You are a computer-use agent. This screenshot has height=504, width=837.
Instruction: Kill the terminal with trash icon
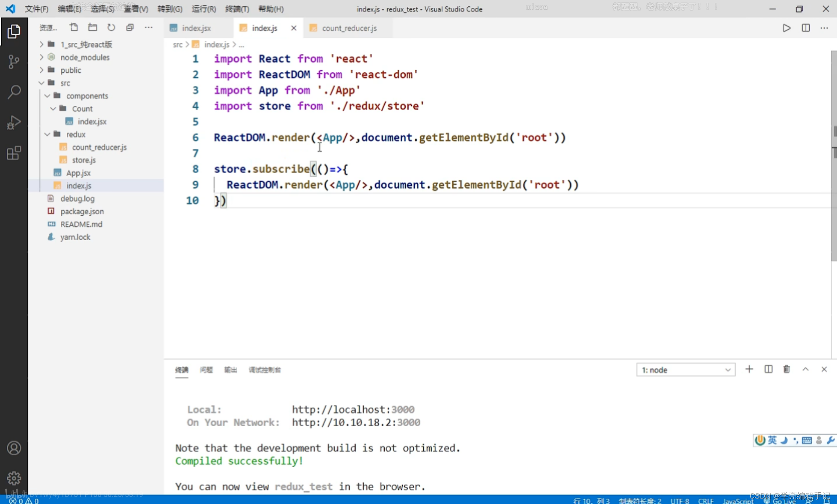[787, 370]
